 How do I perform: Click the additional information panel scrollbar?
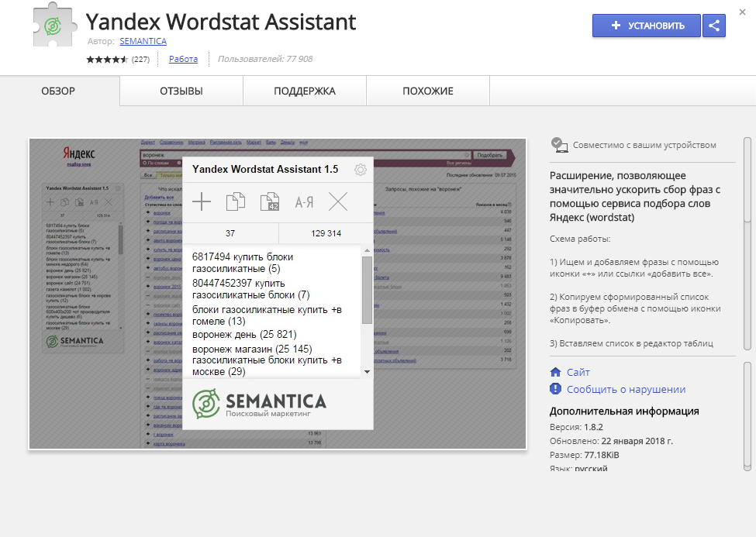click(x=747, y=416)
